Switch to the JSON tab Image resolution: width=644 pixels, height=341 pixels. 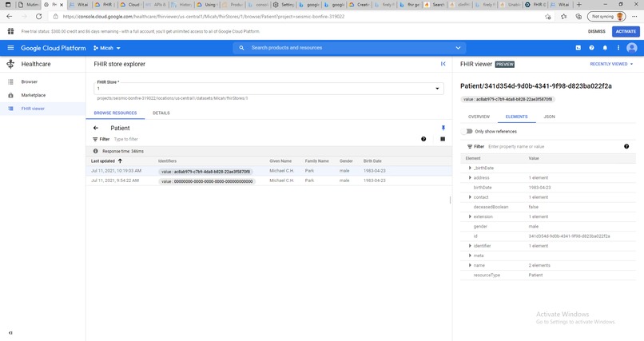[x=549, y=117]
